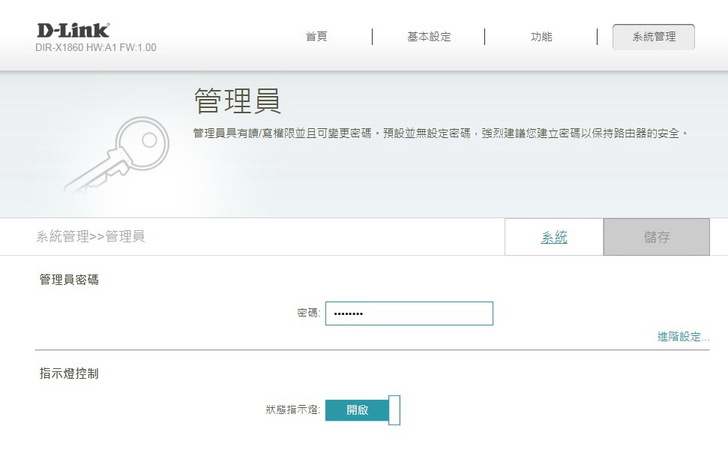Click the 管理員密碼 section title
Image resolution: width=728 pixels, height=450 pixels.
(x=69, y=280)
